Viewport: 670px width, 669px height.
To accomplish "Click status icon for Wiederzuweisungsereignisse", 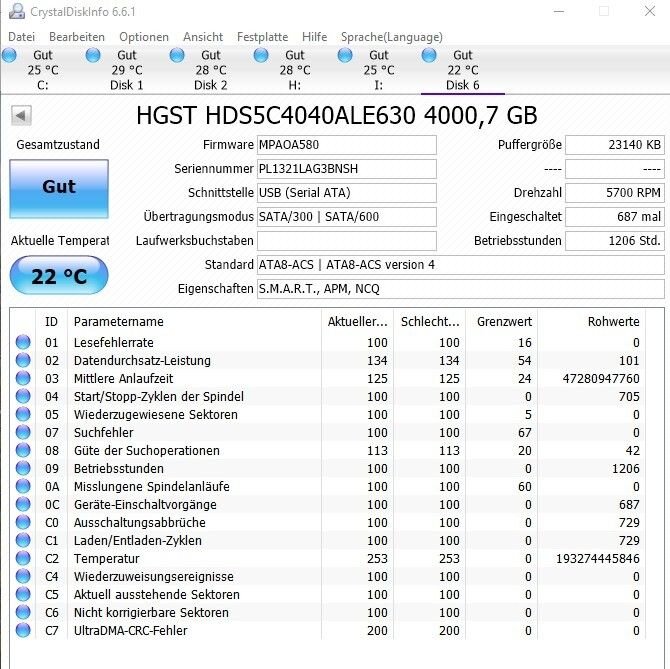I will tap(23, 576).
